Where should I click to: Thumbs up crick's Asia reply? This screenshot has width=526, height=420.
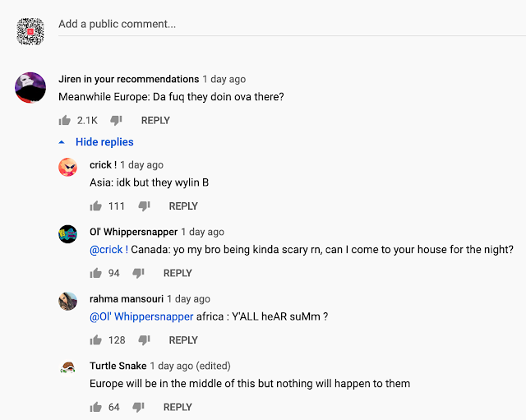click(95, 206)
